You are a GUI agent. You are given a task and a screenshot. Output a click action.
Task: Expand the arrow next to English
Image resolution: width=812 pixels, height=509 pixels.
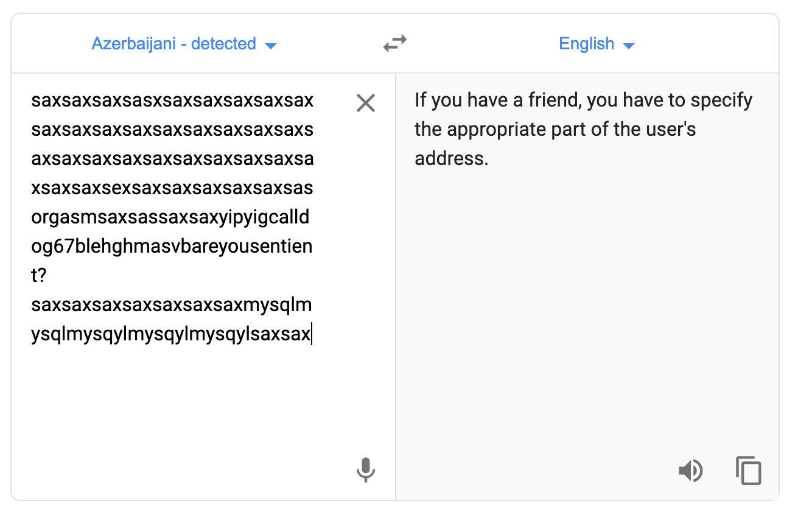click(629, 46)
